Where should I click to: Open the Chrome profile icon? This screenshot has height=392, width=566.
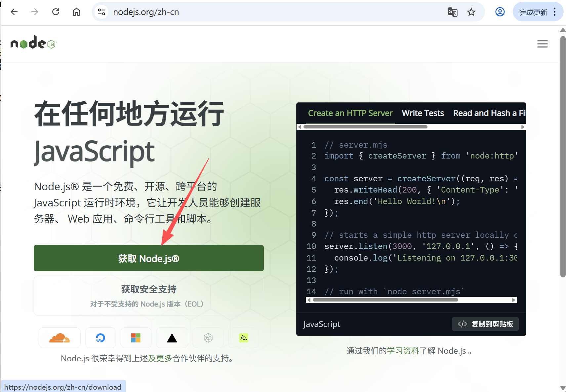click(500, 12)
